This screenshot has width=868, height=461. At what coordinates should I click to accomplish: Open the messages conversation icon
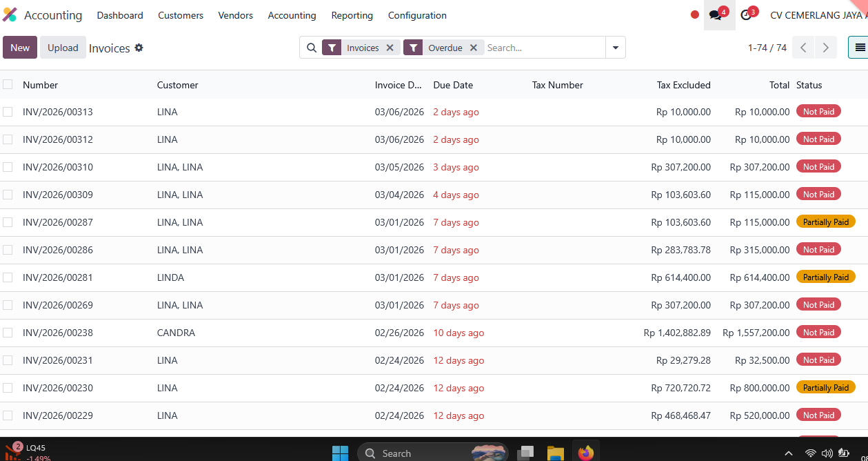click(716, 15)
